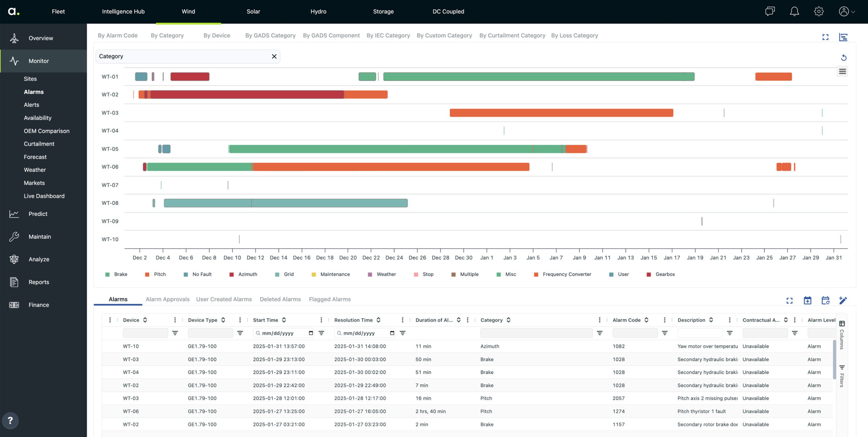Reset chart zoom with the refresh icon

click(844, 58)
